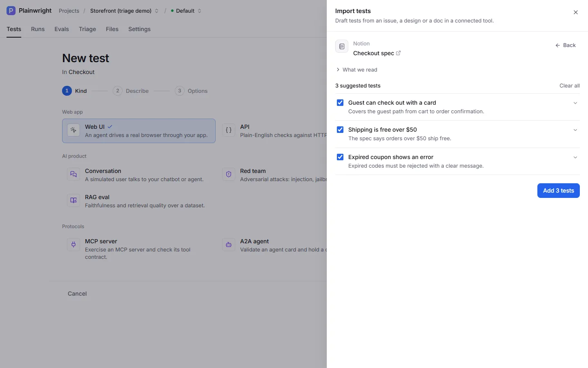Screen dimensions: 588x368
Task: Go Back in the import panel
Action: [x=566, y=45]
